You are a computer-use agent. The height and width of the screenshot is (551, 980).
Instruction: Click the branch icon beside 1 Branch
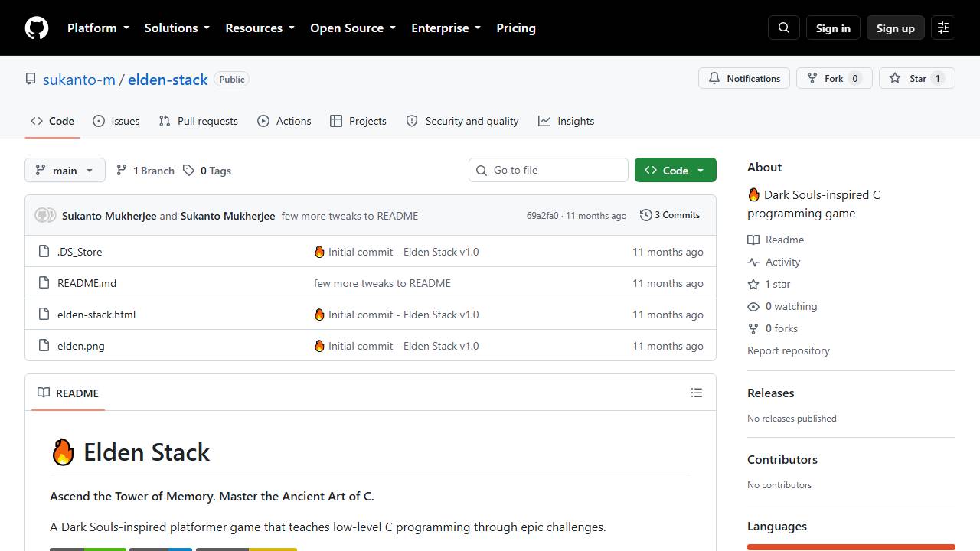[121, 171]
